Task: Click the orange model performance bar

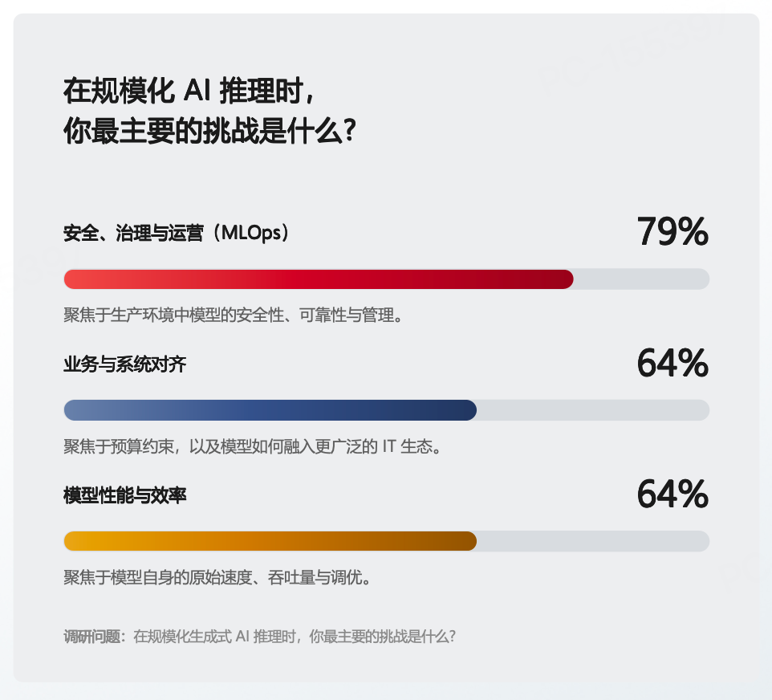Action: click(270, 541)
